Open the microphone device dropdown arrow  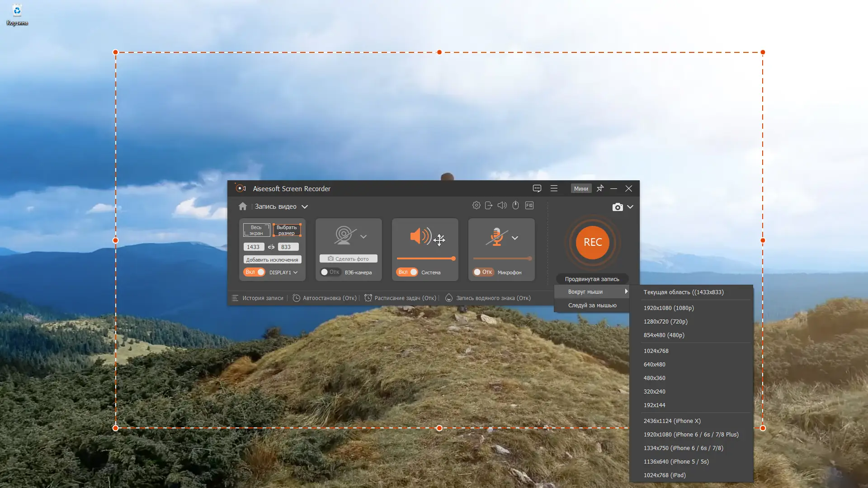coord(515,238)
